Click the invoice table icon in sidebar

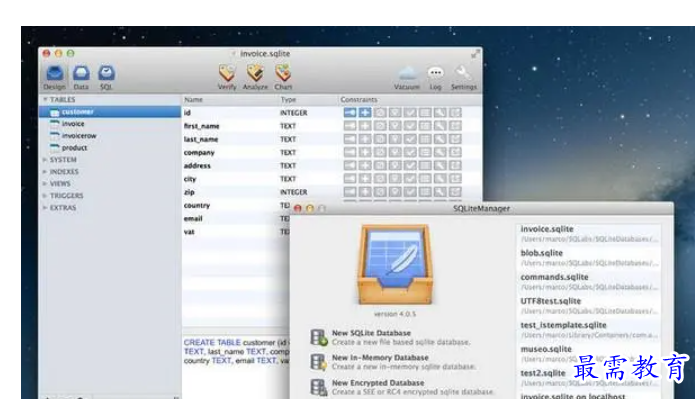pyautogui.click(x=55, y=124)
